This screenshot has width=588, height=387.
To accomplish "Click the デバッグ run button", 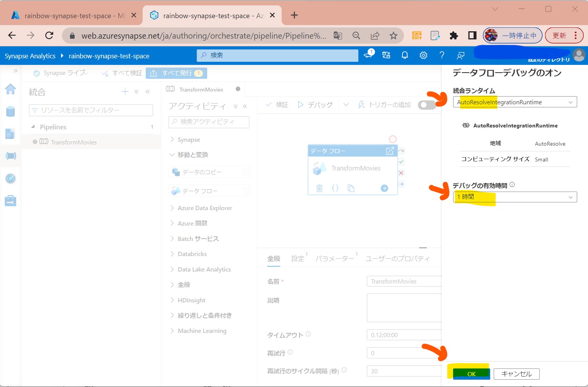I will click(x=315, y=105).
